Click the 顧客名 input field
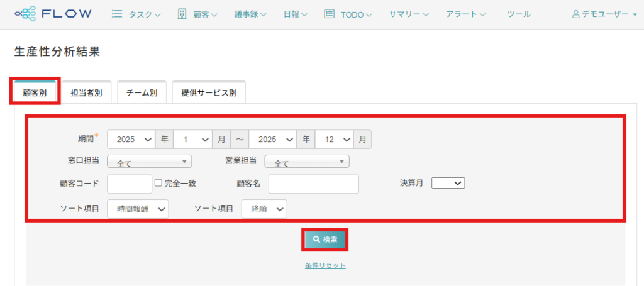This screenshot has height=286, width=644. (313, 184)
